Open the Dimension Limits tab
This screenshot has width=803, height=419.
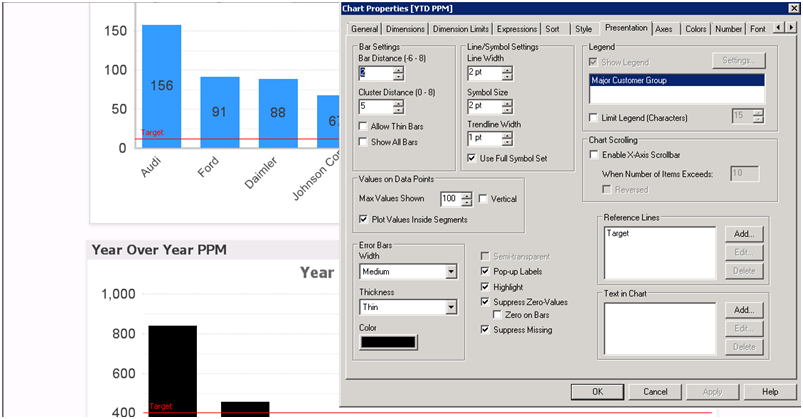click(x=460, y=29)
